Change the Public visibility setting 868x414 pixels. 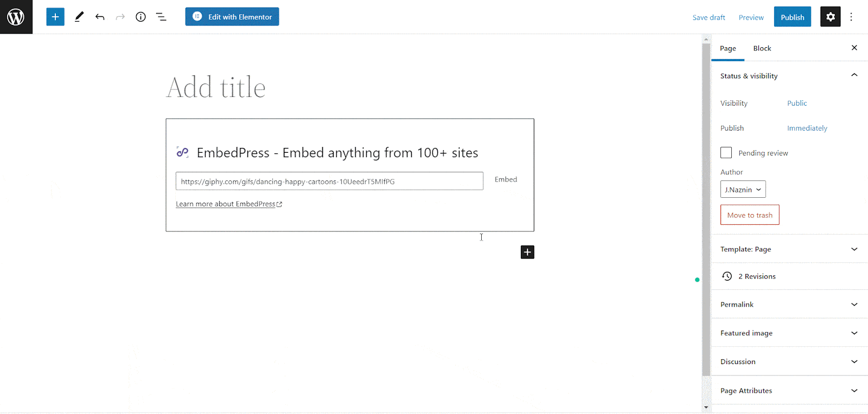click(x=797, y=103)
